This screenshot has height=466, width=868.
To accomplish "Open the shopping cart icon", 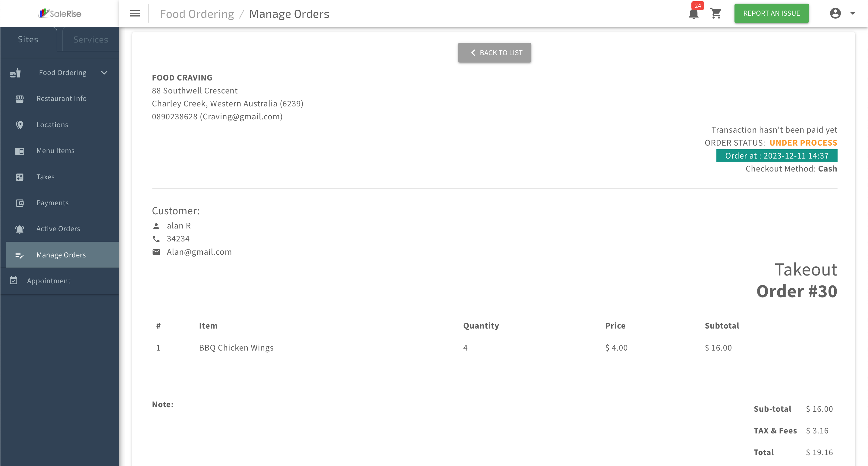I will tap(716, 14).
